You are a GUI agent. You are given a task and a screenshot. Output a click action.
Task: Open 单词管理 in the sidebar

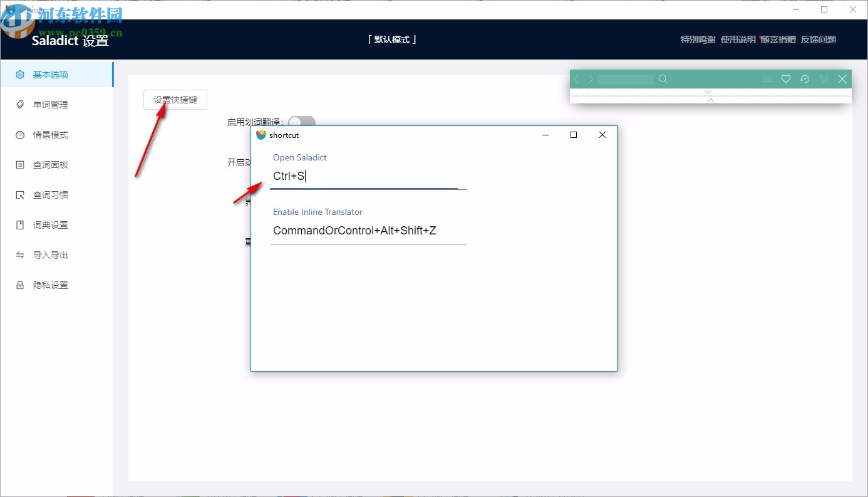tap(56, 105)
